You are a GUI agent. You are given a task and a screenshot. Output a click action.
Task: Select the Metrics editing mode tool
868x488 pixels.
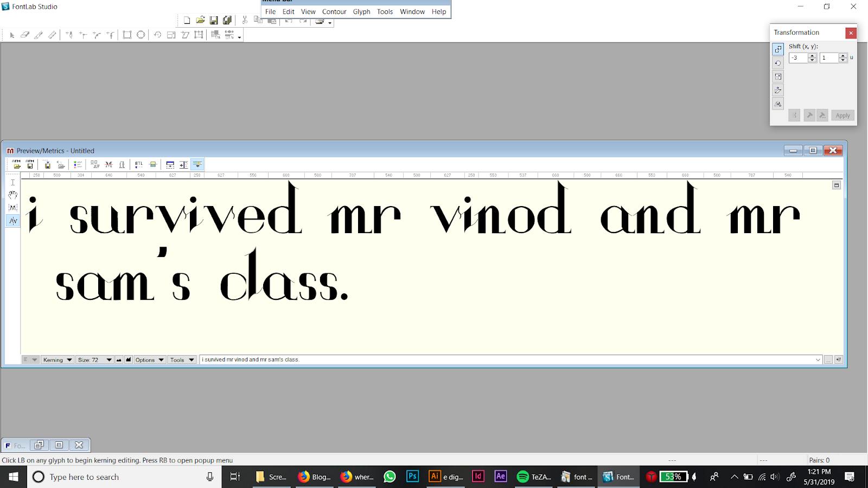click(x=12, y=208)
